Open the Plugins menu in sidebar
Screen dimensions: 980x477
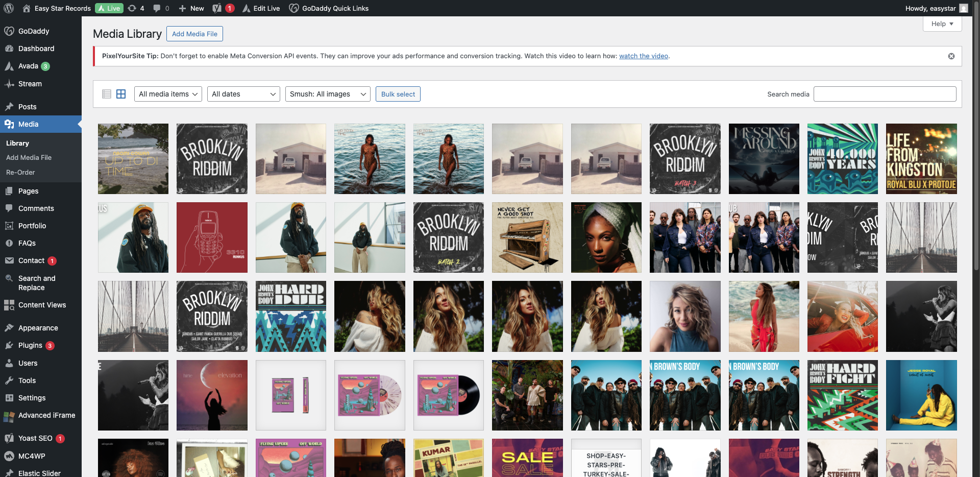coord(30,345)
